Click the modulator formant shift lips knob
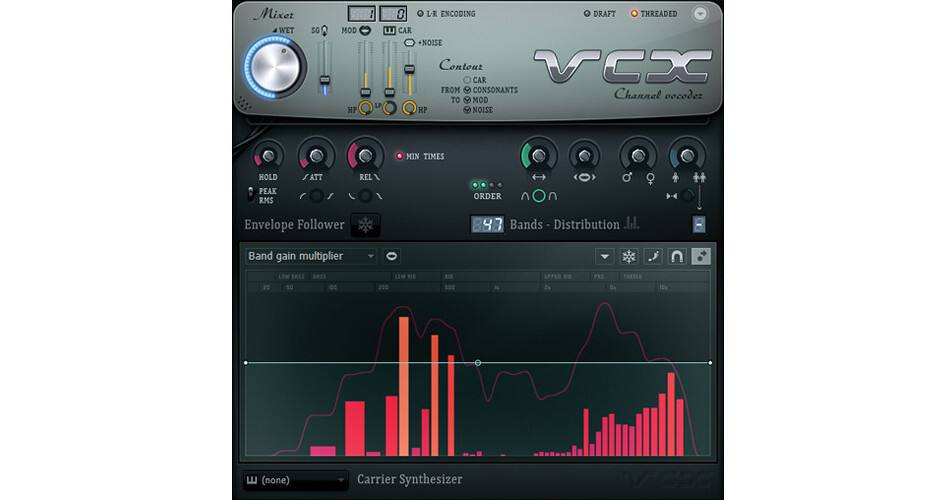This screenshot has width=952, height=500. click(584, 156)
